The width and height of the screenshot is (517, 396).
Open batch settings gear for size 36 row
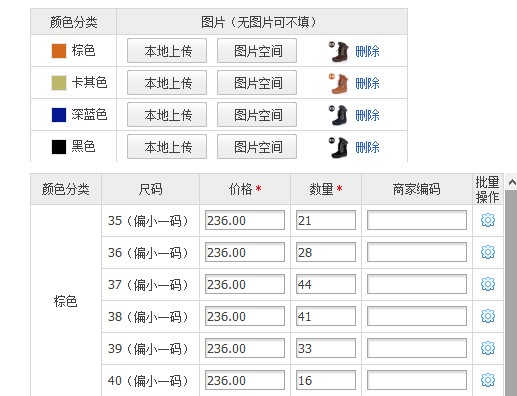488,252
